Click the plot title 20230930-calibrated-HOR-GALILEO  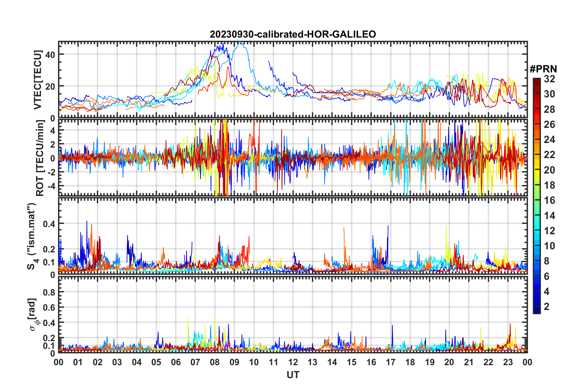point(293,34)
